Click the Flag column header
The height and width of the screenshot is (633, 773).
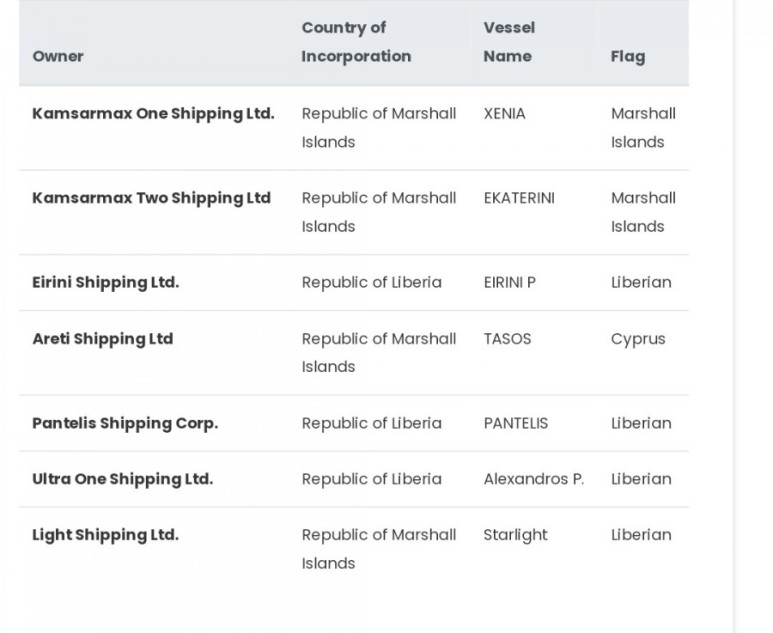(x=628, y=57)
